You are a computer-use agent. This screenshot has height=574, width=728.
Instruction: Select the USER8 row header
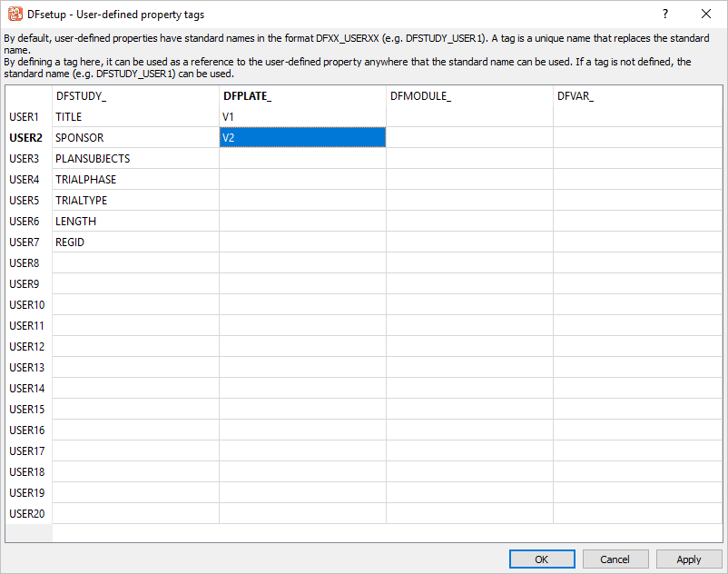click(25, 263)
